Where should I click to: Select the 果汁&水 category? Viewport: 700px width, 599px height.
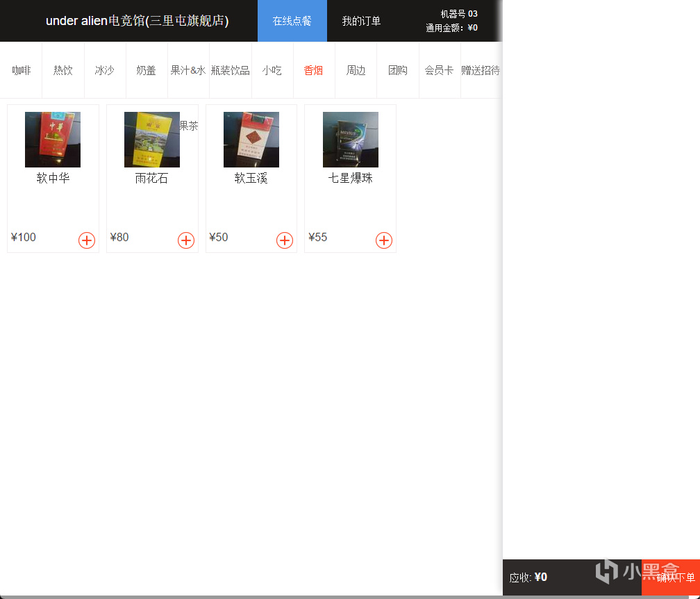tap(188, 70)
